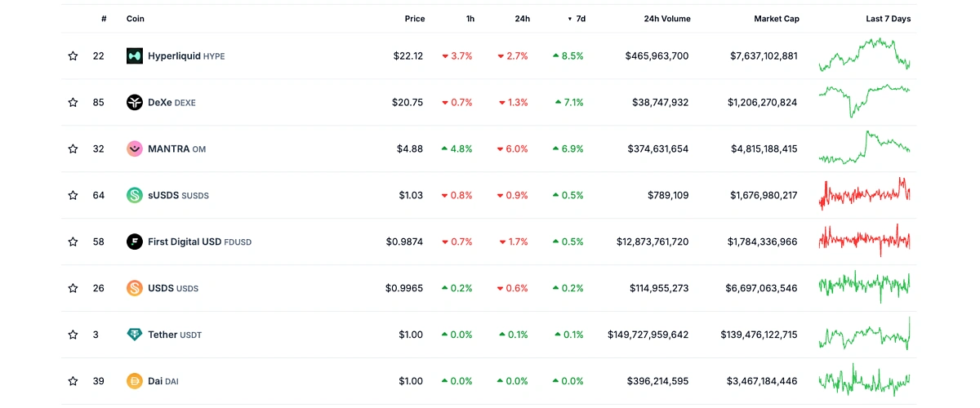View Dai 7-day sparkline chart
This screenshot has width=980, height=408.
coord(864,380)
